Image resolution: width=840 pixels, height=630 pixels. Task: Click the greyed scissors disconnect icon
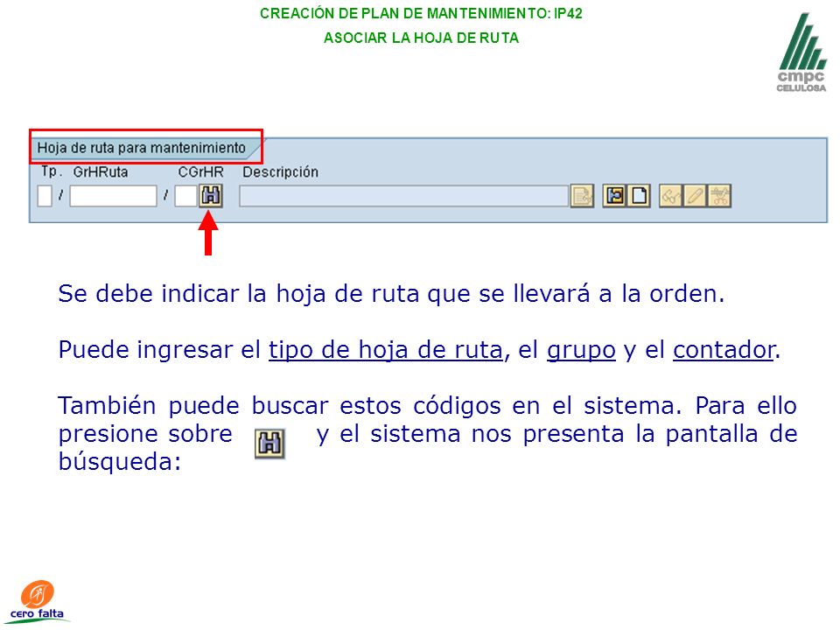(719, 195)
